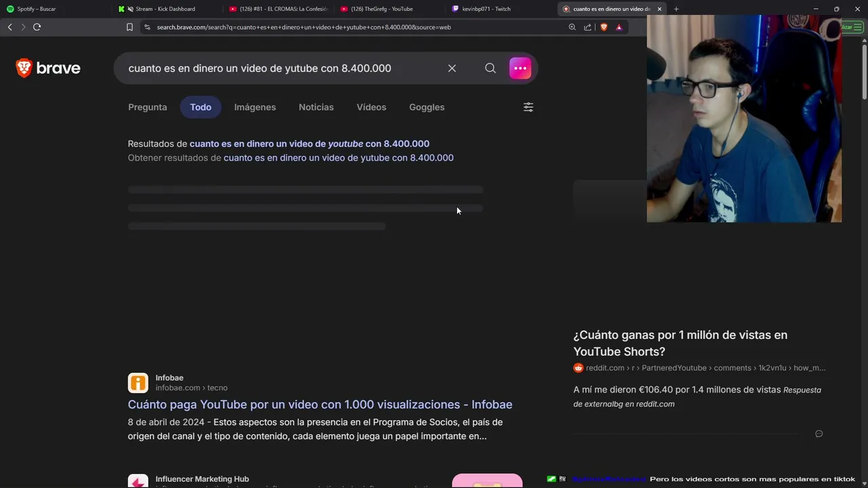868x488 pixels.
Task: Click reddit.com PartneredYoutube breadcrumb link
Action: (x=705, y=368)
